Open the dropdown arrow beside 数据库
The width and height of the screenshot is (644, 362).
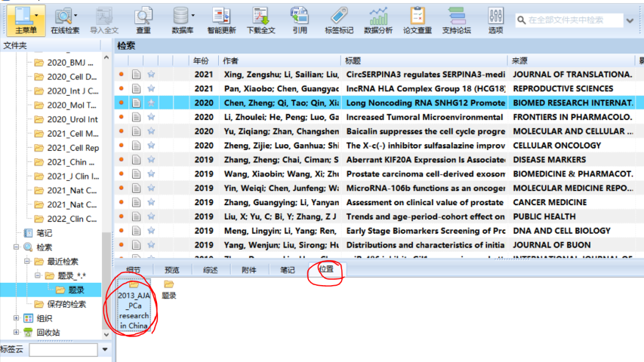point(193,16)
